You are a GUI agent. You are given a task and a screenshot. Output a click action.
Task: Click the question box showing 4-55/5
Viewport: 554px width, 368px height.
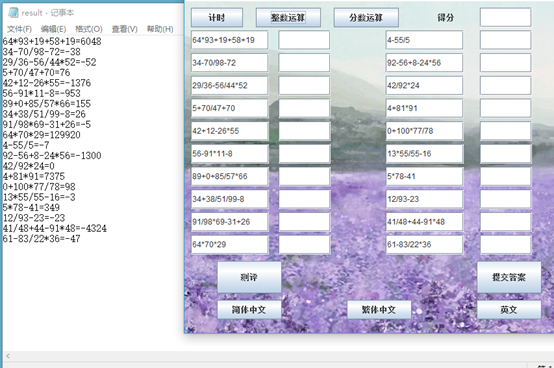tap(424, 40)
